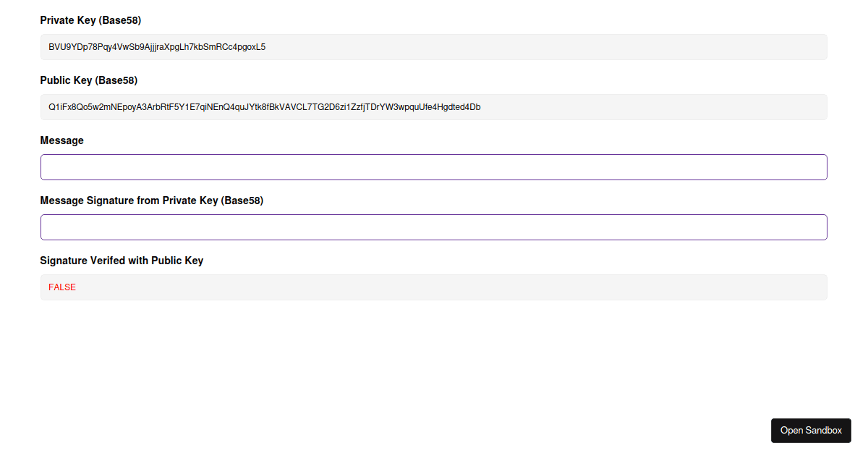Click the public key display box
The height and width of the screenshot is (456, 868).
(x=434, y=106)
